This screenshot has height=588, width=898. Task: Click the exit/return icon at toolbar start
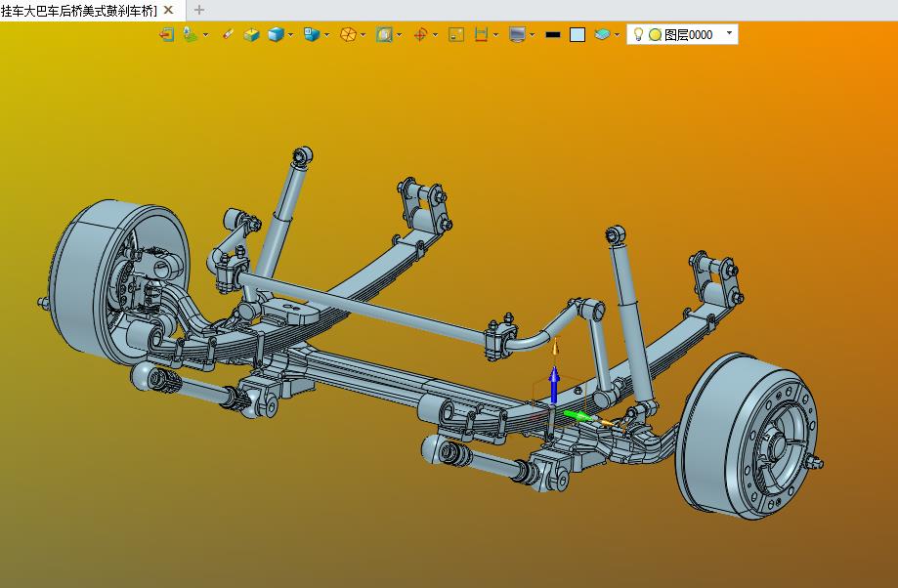[x=167, y=35]
